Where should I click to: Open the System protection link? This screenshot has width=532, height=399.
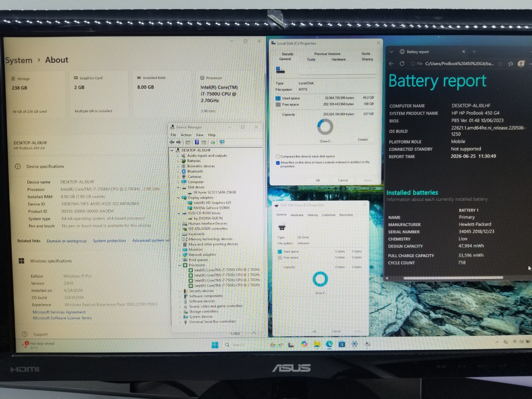pos(109,241)
